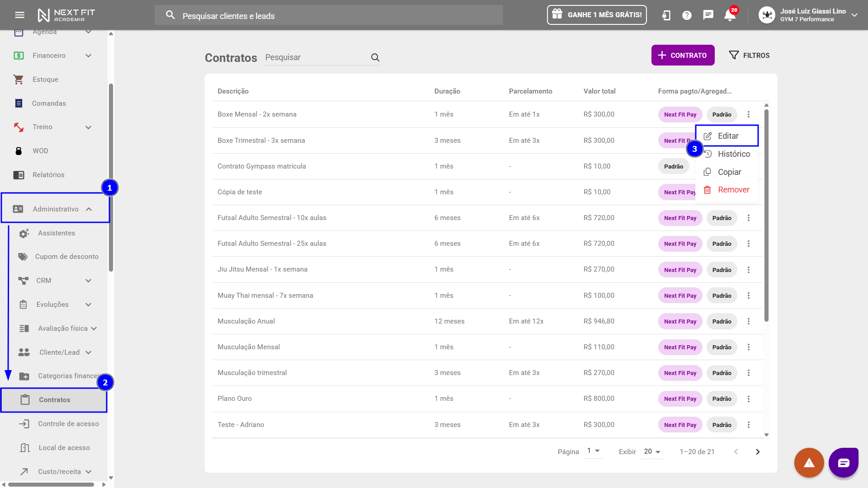868x488 pixels.
Task: Click the notifications bell icon
Action: point(729,15)
